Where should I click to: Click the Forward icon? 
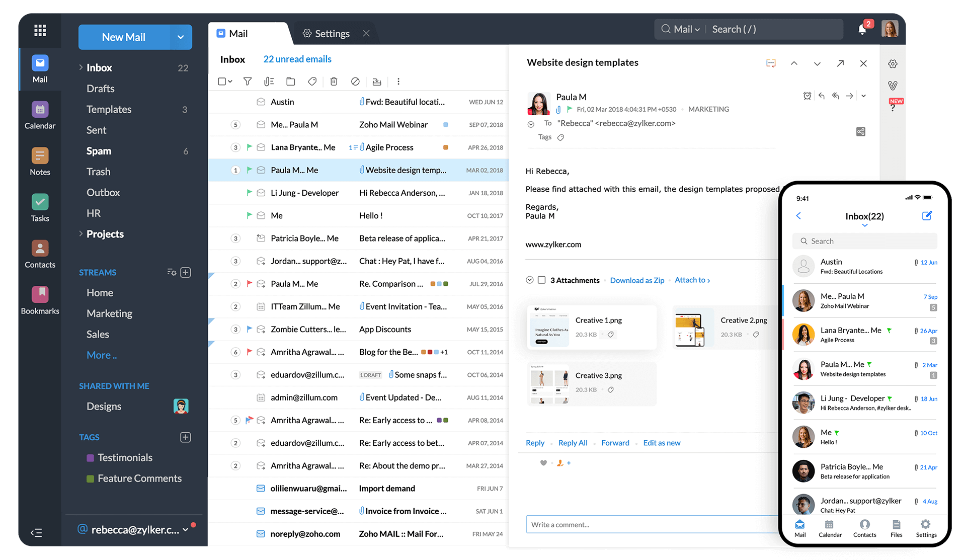(851, 96)
